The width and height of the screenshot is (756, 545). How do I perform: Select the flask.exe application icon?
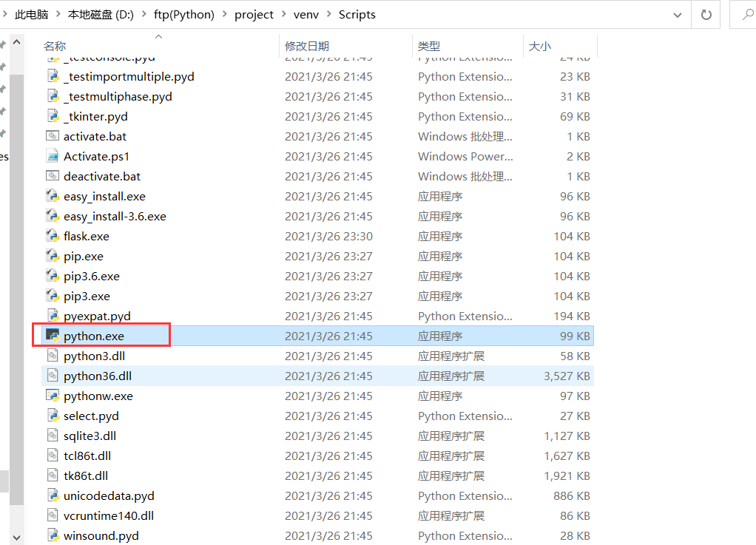pos(53,236)
